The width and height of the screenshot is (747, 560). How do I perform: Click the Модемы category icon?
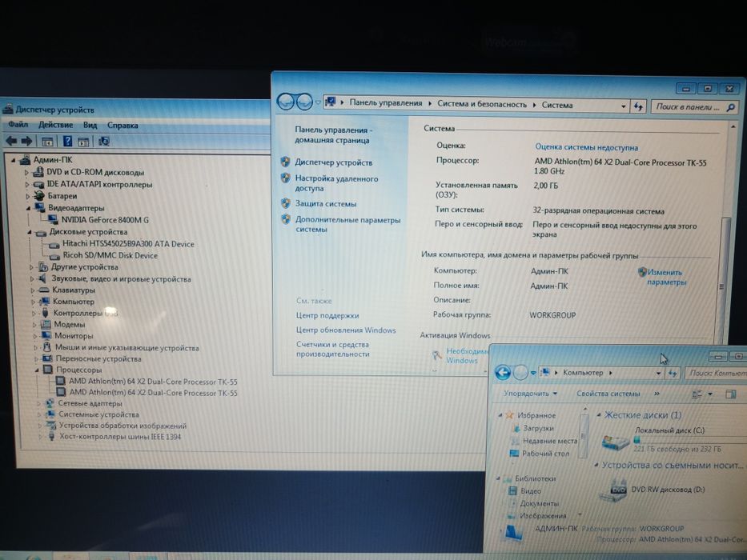coord(46,324)
